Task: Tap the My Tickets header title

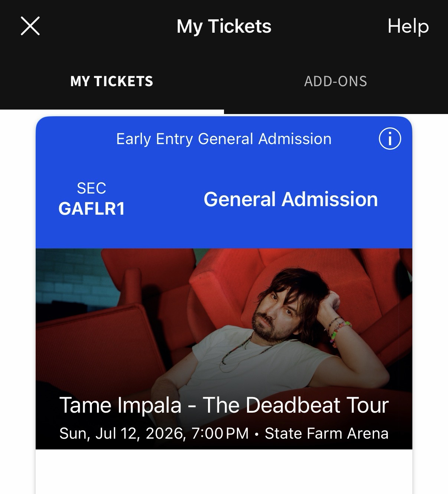Action: point(224,26)
